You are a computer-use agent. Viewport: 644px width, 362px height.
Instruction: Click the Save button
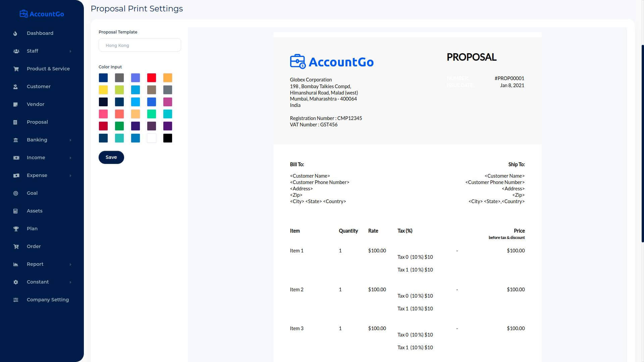click(x=111, y=157)
